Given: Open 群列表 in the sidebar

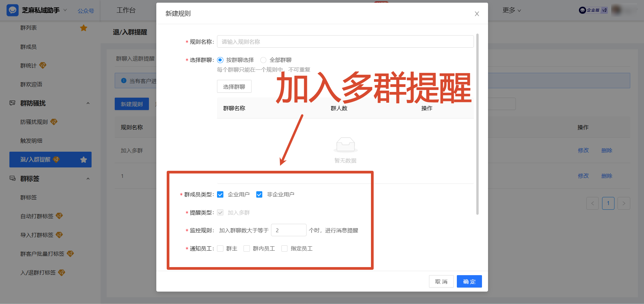Looking at the screenshot, I should 29,28.
